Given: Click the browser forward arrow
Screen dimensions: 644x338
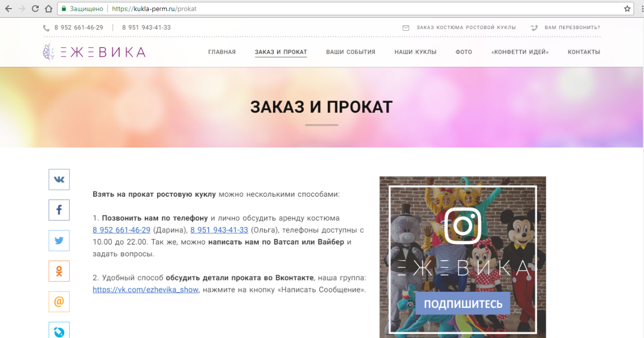Looking at the screenshot, I should tap(21, 9).
